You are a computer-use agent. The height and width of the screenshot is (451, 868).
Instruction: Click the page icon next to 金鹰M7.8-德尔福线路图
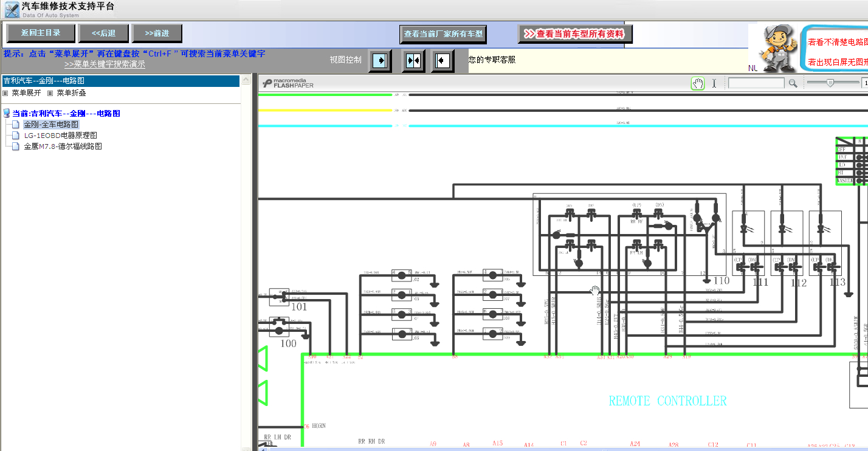pyautogui.click(x=16, y=146)
